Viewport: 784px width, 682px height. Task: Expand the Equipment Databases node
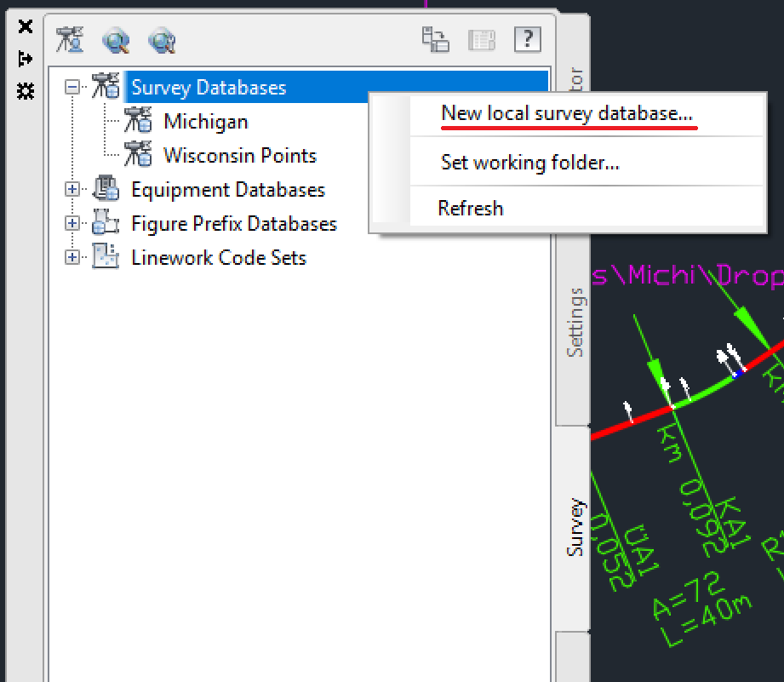click(72, 189)
